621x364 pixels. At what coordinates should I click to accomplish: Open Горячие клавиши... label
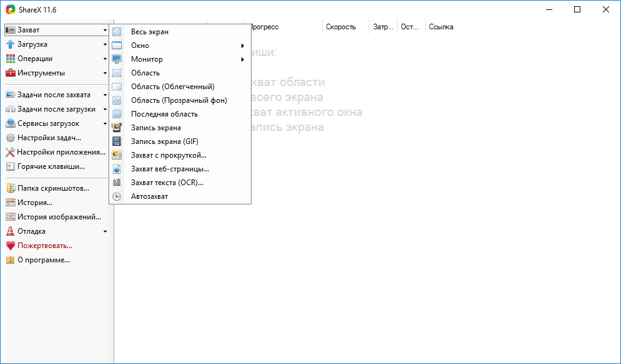click(x=51, y=166)
